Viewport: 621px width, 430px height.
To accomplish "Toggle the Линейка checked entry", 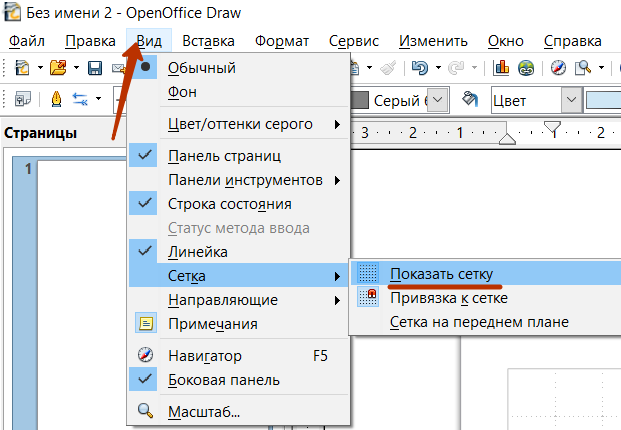I will [x=239, y=252].
